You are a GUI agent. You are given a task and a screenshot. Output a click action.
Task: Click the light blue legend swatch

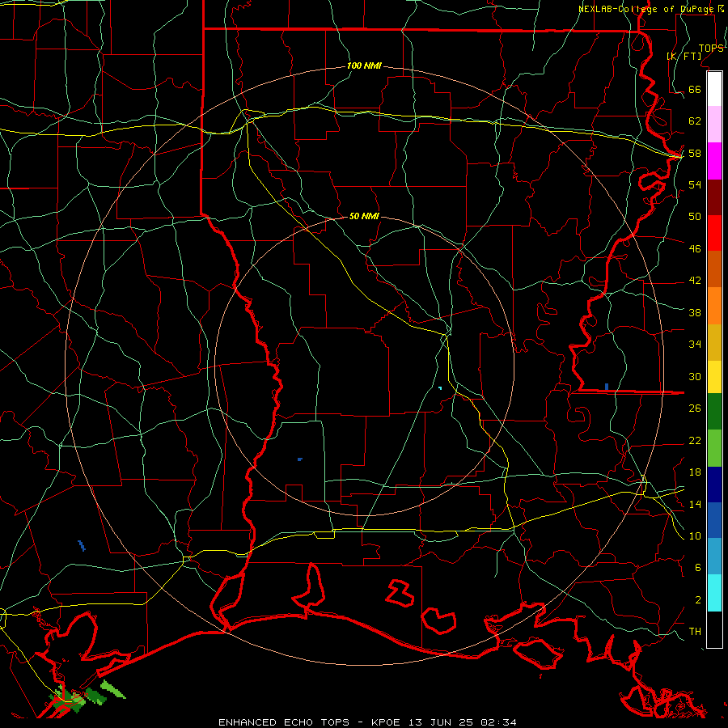tap(714, 556)
